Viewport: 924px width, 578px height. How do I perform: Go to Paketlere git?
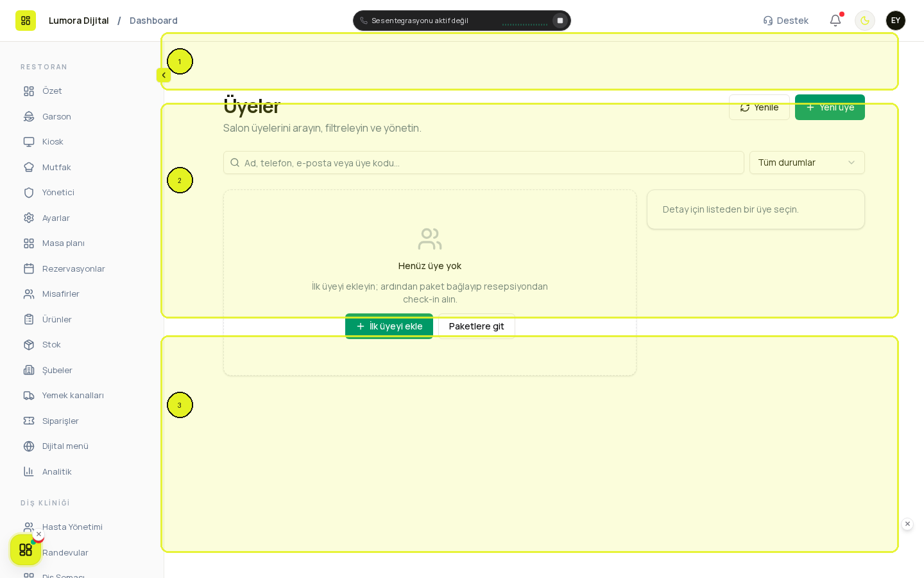tap(477, 326)
